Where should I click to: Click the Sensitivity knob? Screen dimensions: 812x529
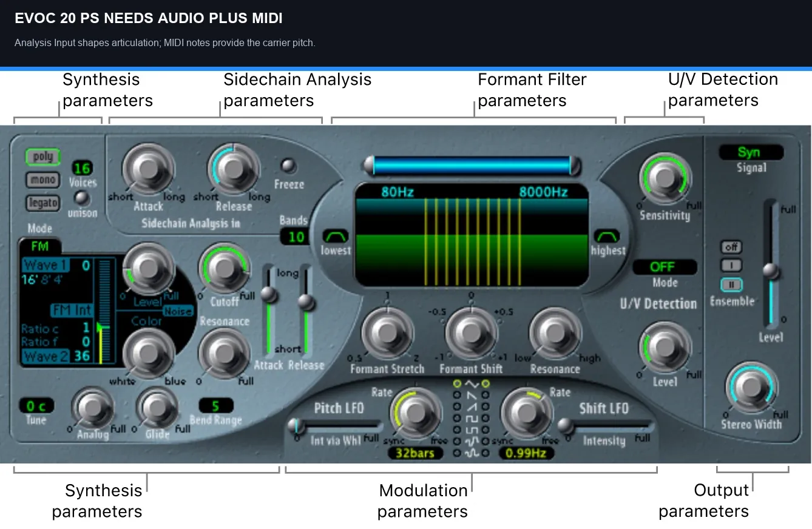tap(665, 178)
